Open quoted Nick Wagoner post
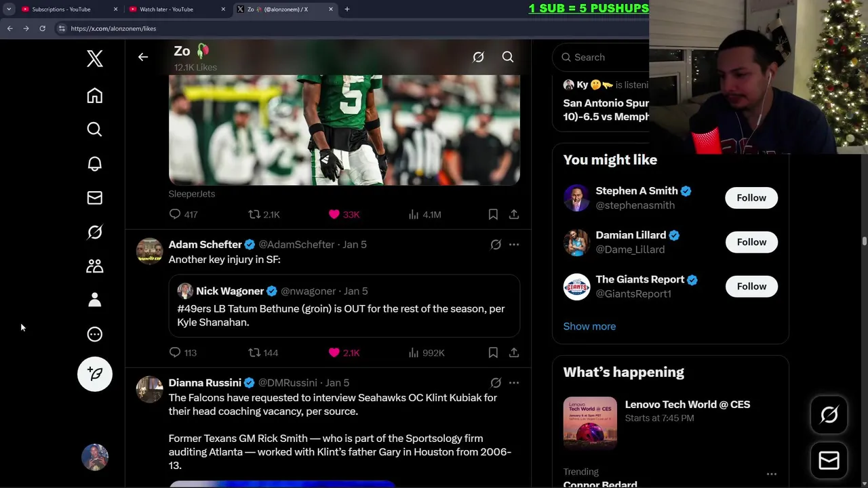 point(344,306)
